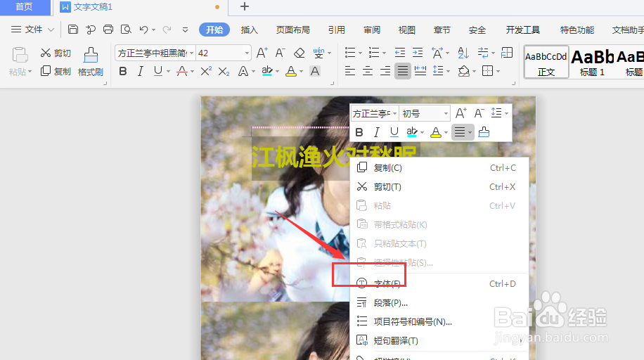Image resolution: width=644 pixels, height=360 pixels.
Task: Choose 剪切(T) from context menu
Action: tap(439, 186)
